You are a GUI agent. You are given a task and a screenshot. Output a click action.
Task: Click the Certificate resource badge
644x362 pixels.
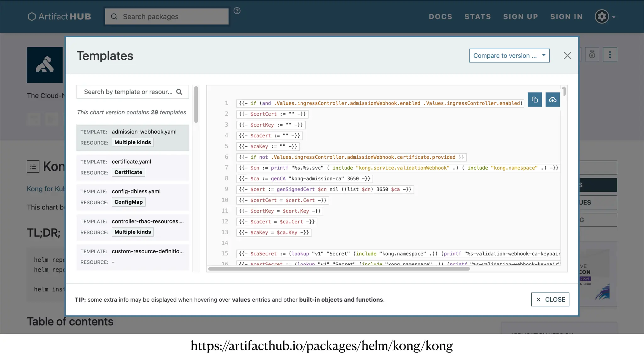pos(128,172)
